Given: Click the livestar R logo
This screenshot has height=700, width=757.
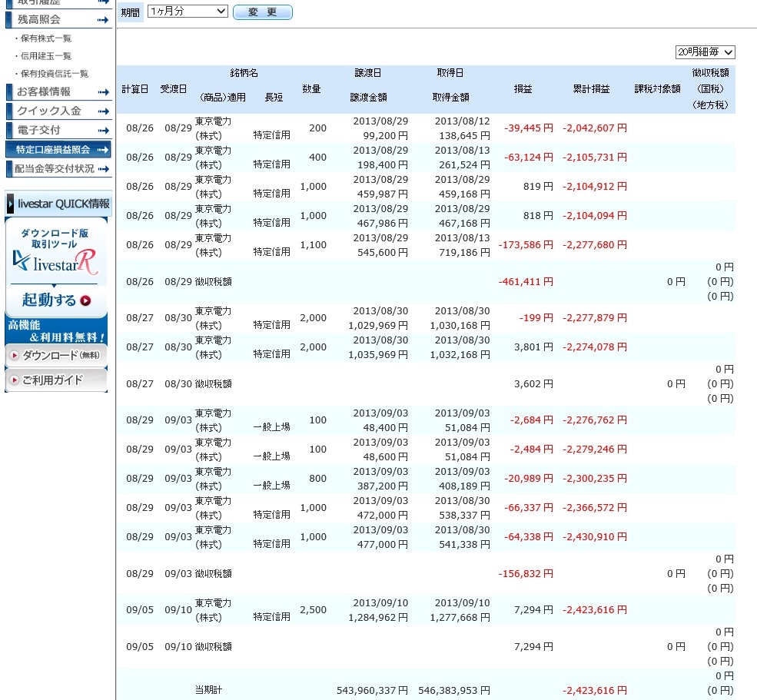Looking at the screenshot, I should tap(55, 262).
